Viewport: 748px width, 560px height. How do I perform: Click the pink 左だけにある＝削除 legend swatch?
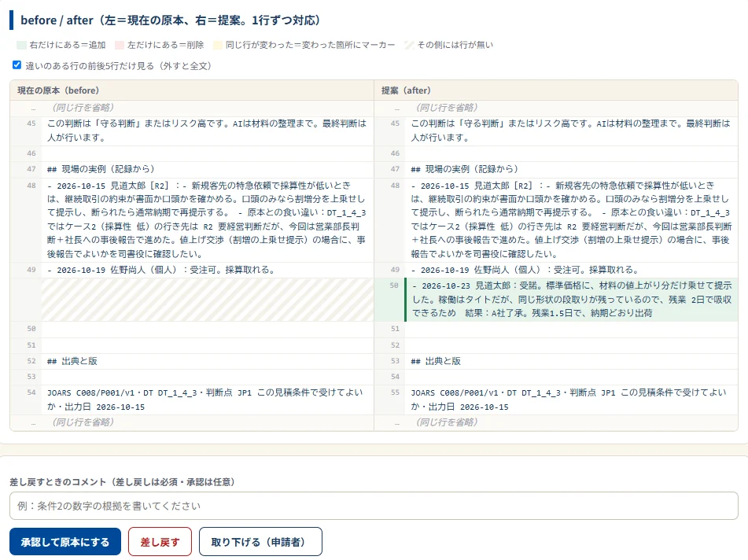(120, 45)
